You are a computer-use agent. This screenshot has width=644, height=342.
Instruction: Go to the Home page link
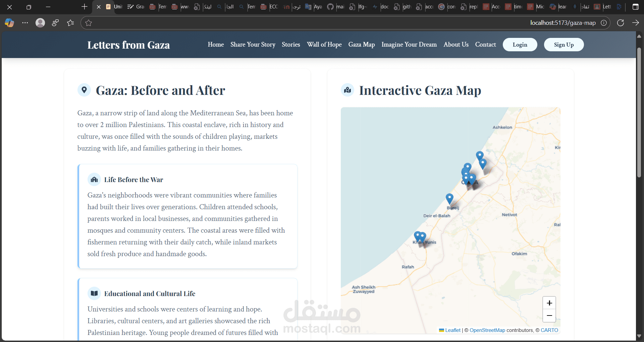pyautogui.click(x=216, y=45)
